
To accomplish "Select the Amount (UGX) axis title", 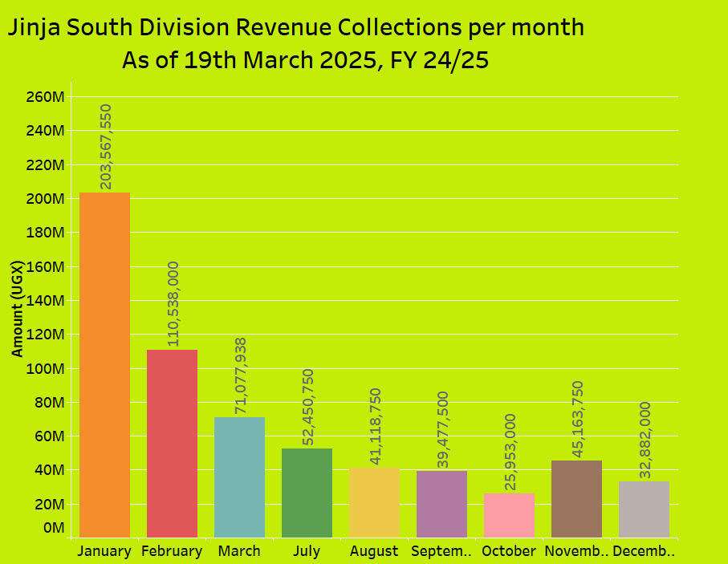I will click(17, 309).
